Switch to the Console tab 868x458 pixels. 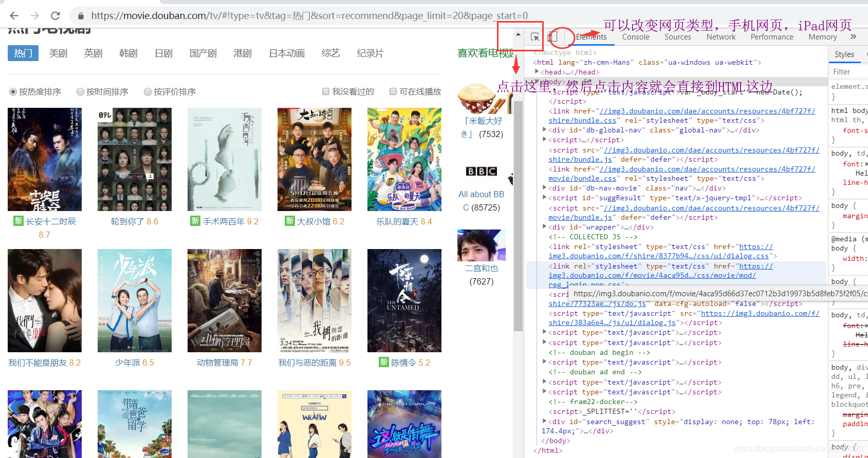[636, 36]
